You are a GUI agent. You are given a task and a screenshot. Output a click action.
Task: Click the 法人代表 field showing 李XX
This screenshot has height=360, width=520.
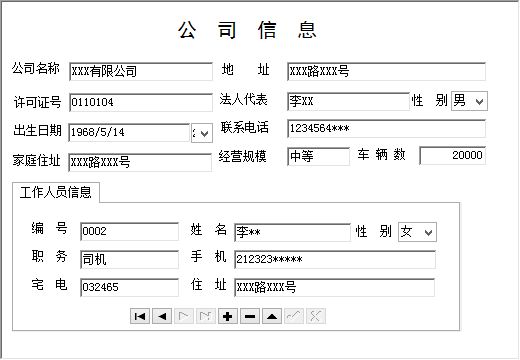pyautogui.click(x=348, y=101)
